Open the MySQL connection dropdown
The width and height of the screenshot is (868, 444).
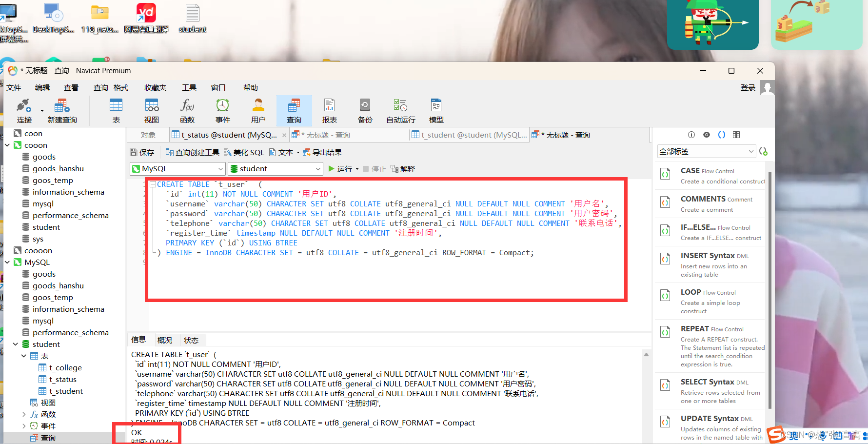[x=178, y=169]
